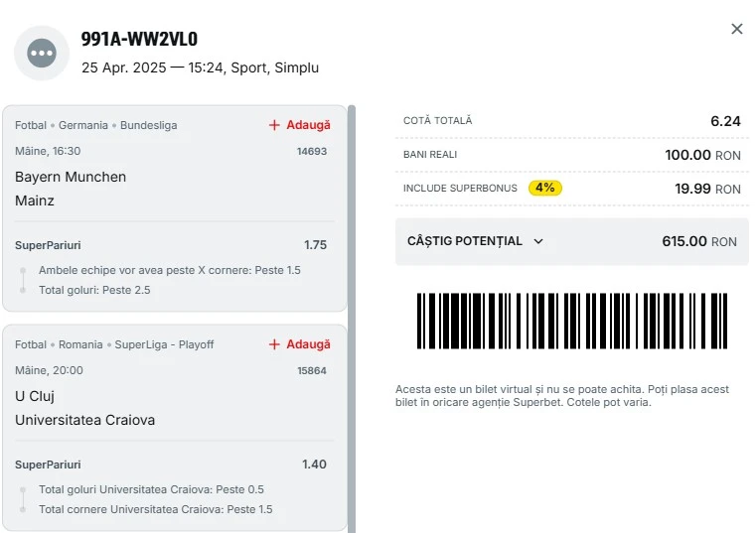This screenshot has height=533, width=756.
Task: Click the three-dots ticket status icon
Action: (x=42, y=53)
